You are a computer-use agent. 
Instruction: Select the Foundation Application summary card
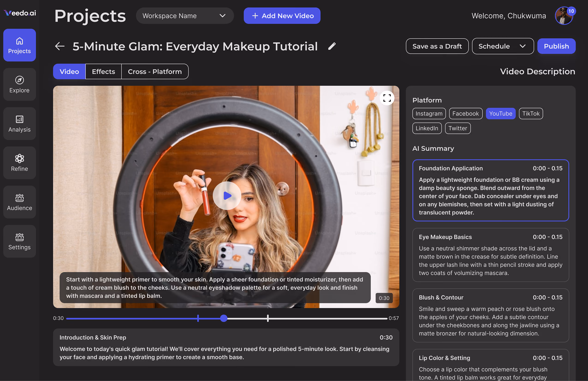coord(490,190)
